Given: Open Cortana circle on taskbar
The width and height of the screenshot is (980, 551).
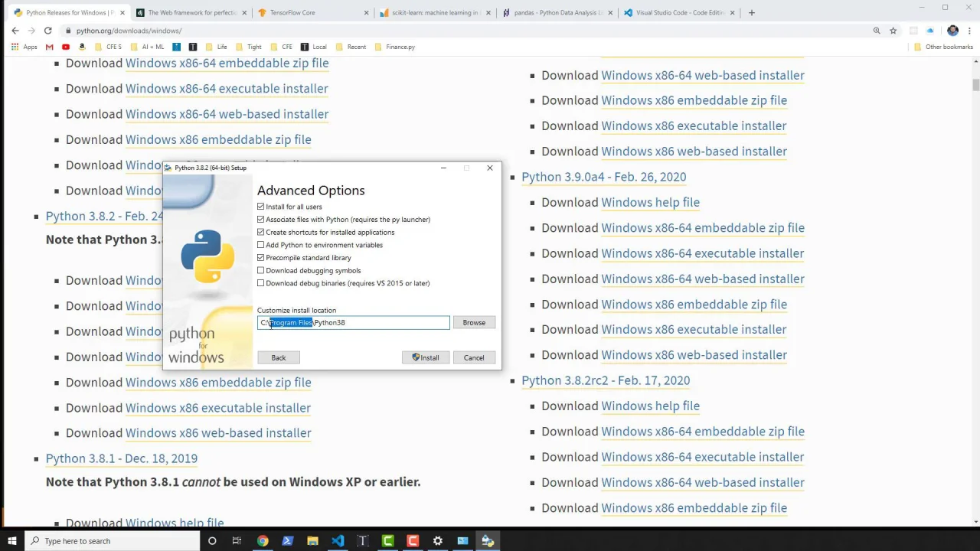Looking at the screenshot, I should pos(212,541).
